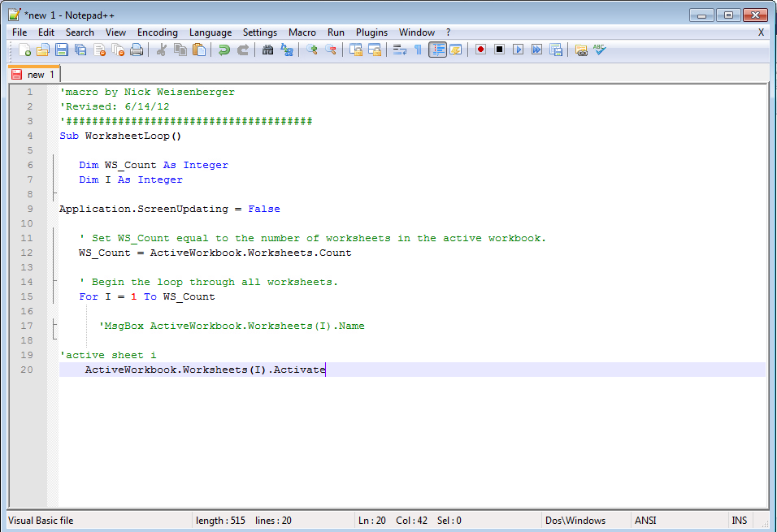Save the current recorded macro icon
This screenshot has height=532, width=777.
pos(555,50)
